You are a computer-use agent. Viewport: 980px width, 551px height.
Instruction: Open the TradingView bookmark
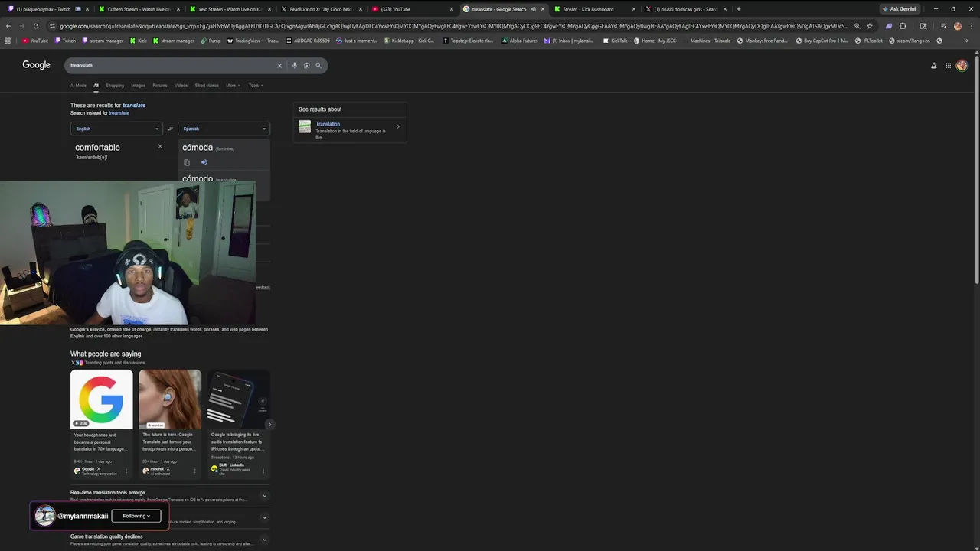coord(253,41)
